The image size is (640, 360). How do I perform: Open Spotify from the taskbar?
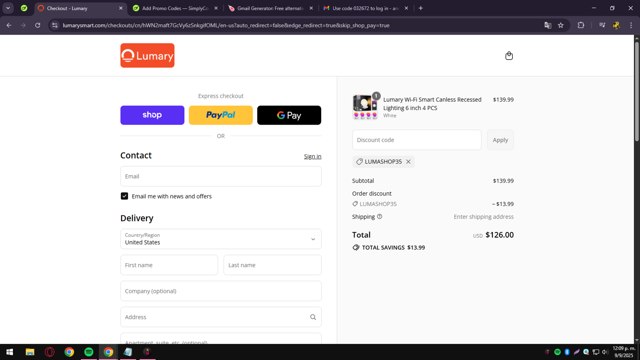(x=89, y=352)
